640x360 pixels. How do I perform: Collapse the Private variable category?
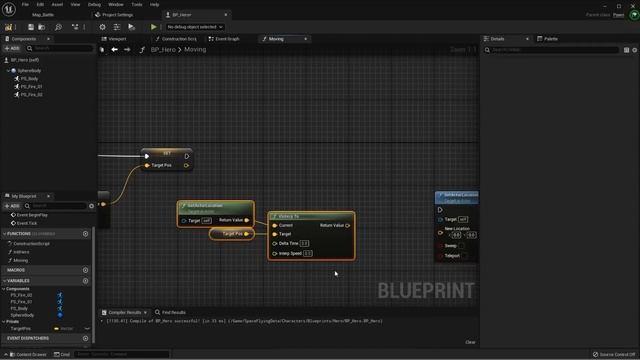click(x=4, y=322)
